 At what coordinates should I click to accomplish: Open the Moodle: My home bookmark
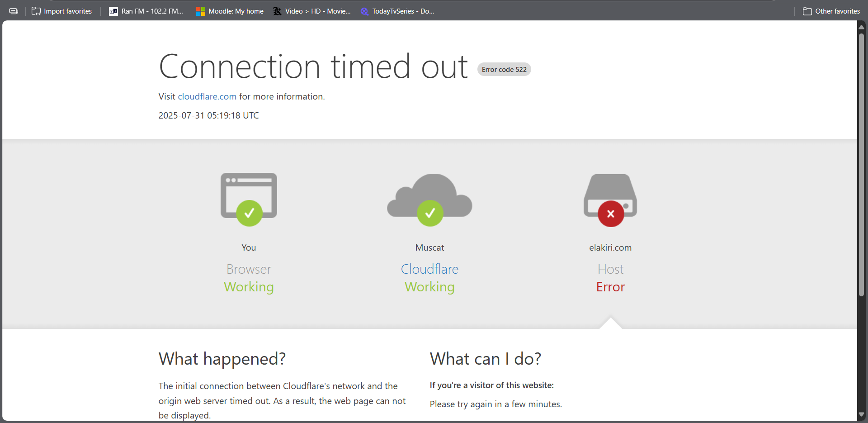[230, 11]
